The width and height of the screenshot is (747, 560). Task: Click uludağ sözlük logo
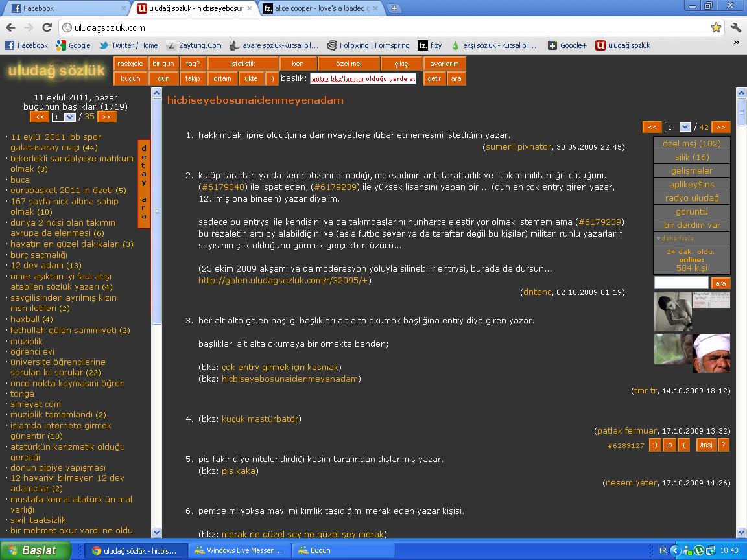[x=56, y=71]
